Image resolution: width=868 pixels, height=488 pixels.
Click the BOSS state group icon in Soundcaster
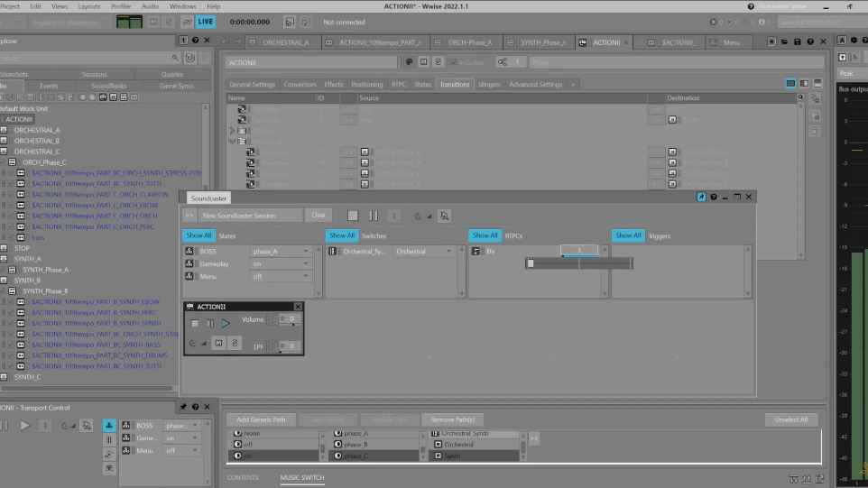[x=189, y=251]
